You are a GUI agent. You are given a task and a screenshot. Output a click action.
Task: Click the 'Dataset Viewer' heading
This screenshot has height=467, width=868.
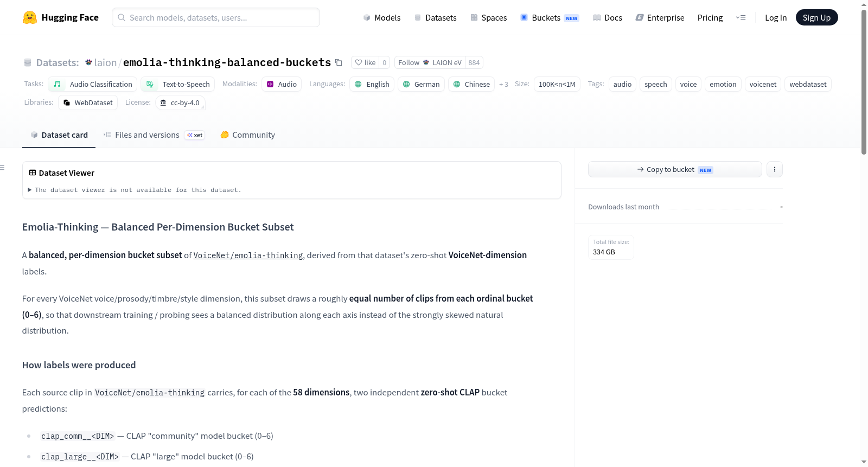click(67, 173)
